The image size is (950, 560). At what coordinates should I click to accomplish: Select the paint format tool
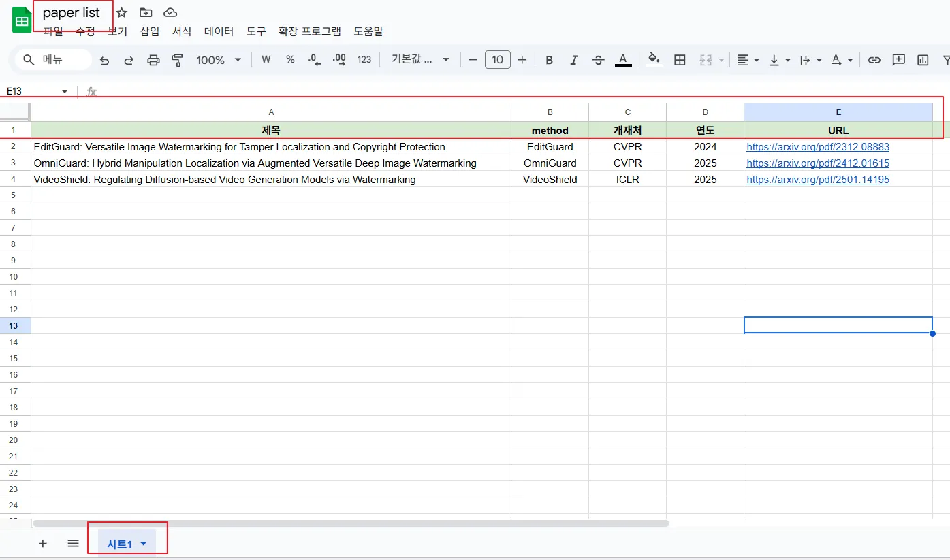177,60
